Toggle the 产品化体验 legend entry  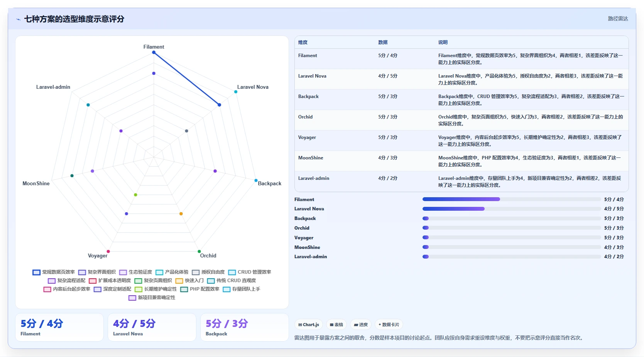point(172,272)
